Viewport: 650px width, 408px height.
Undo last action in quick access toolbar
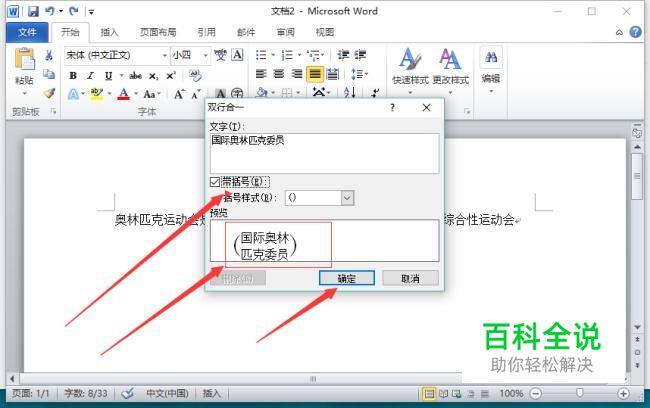[x=50, y=11]
